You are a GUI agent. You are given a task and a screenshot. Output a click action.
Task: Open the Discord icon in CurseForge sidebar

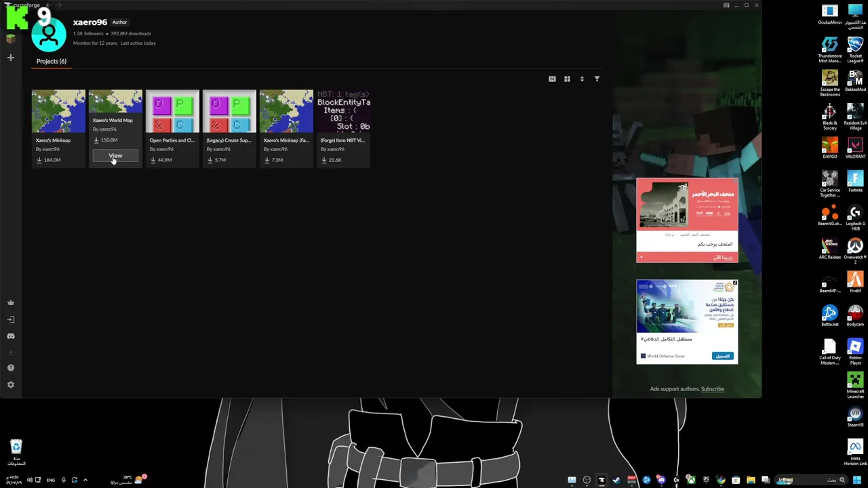[10, 335]
